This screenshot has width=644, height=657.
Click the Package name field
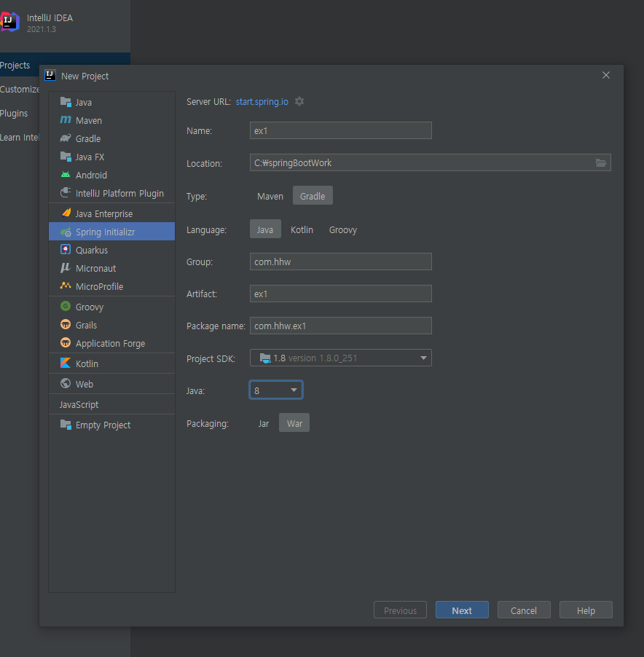tap(341, 326)
